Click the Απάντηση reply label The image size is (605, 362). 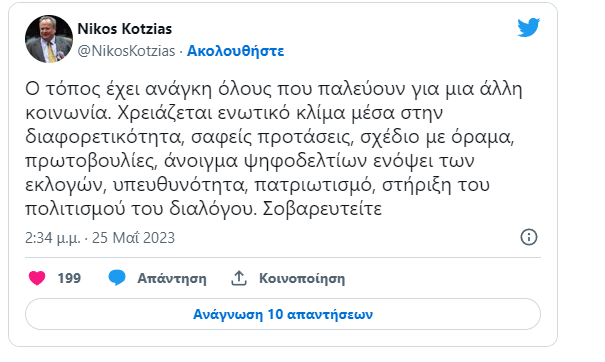pyautogui.click(x=172, y=278)
